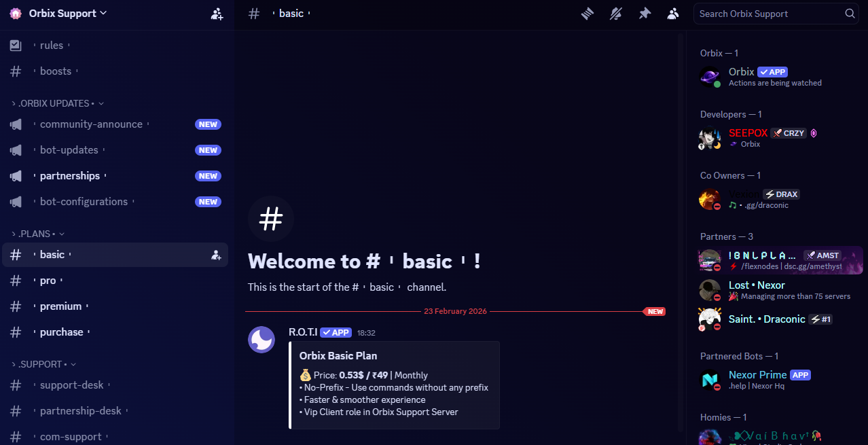This screenshot has width=868, height=445.
Task: Collapse the .SUPPORT category
Action: pyautogui.click(x=44, y=364)
